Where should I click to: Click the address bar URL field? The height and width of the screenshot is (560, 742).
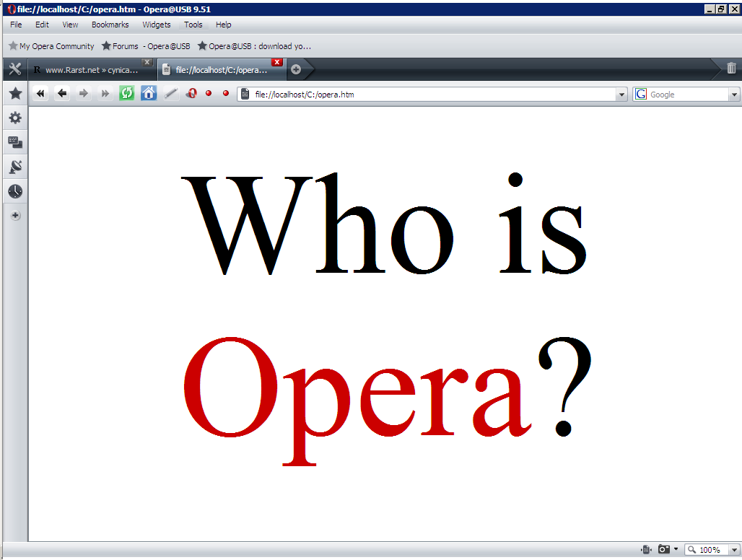coord(432,94)
